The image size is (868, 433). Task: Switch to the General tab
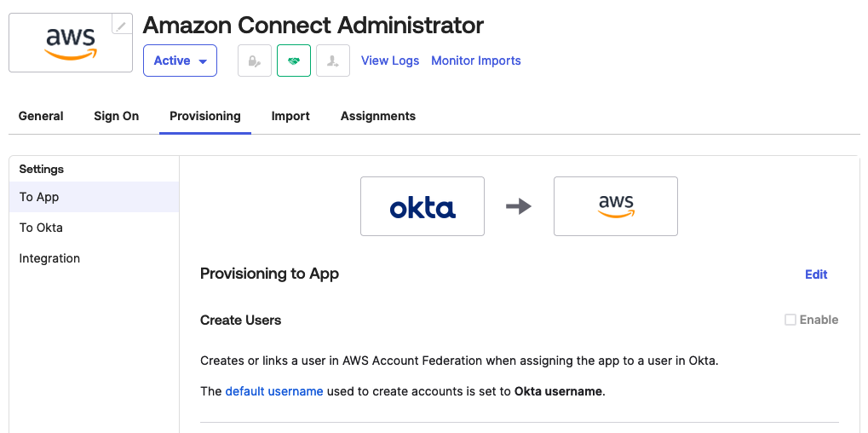point(41,116)
